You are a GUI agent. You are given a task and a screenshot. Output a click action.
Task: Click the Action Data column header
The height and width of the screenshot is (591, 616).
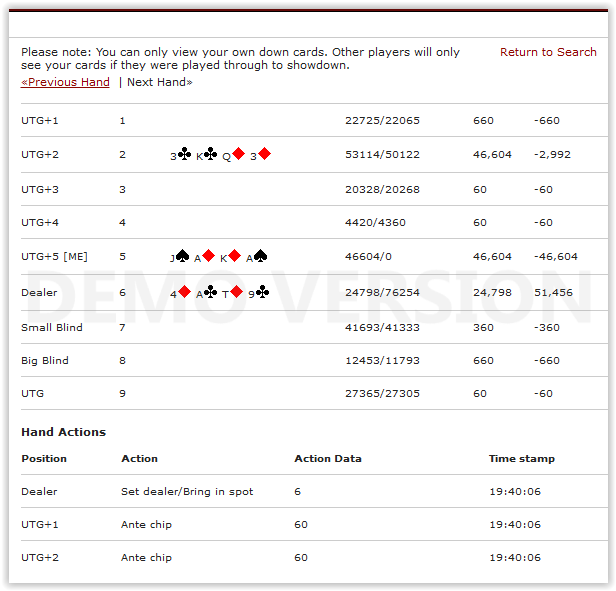click(328, 459)
